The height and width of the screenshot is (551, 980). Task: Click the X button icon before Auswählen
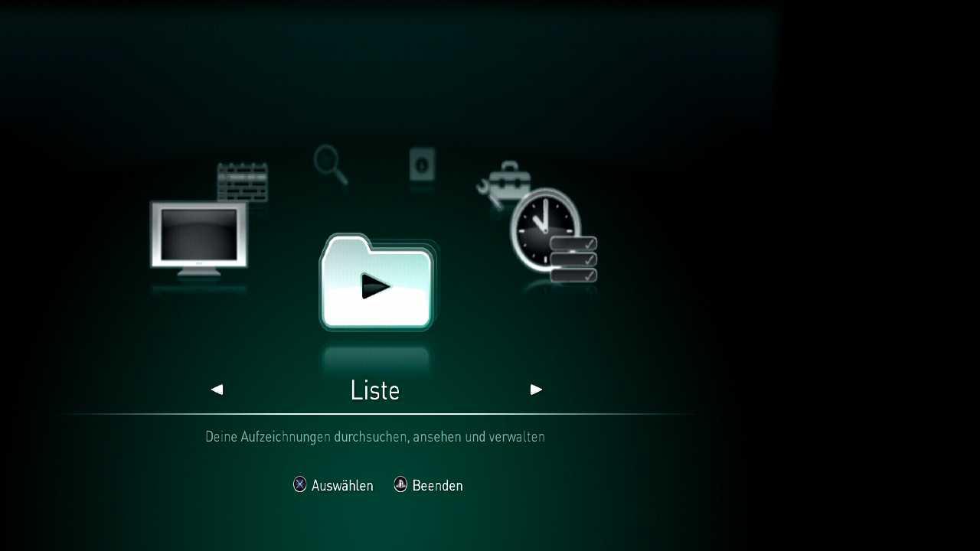coord(300,484)
